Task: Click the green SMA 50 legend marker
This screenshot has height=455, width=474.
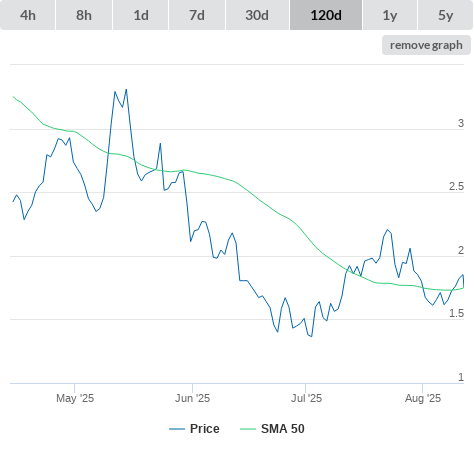Action: click(248, 429)
